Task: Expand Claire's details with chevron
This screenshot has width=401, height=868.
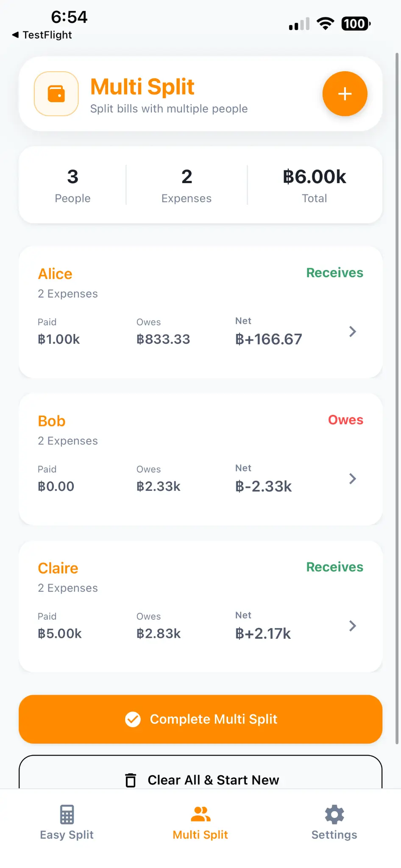Action: [353, 626]
